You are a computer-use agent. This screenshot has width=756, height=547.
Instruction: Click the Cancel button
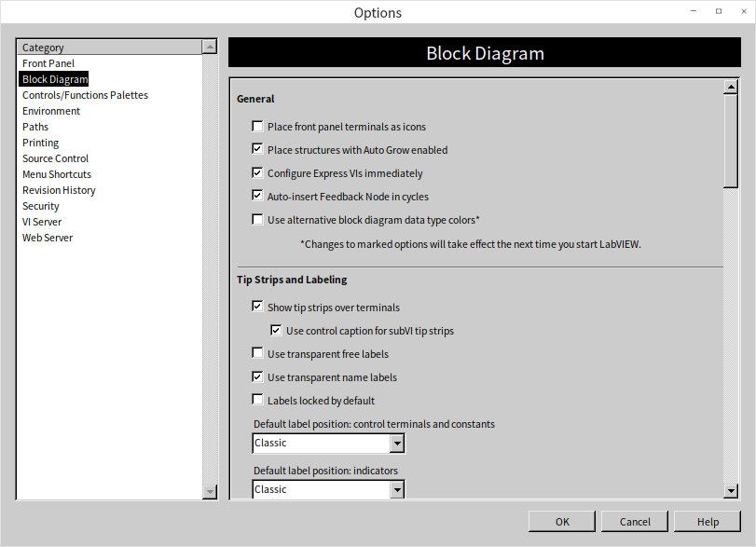point(635,522)
